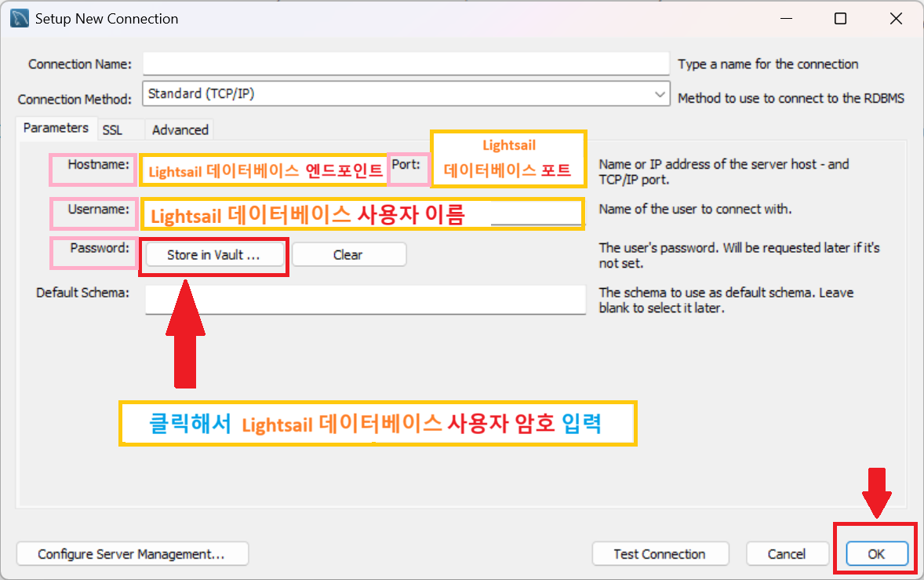Click Test Connection button
Image resolution: width=924 pixels, height=580 pixels.
(x=660, y=554)
